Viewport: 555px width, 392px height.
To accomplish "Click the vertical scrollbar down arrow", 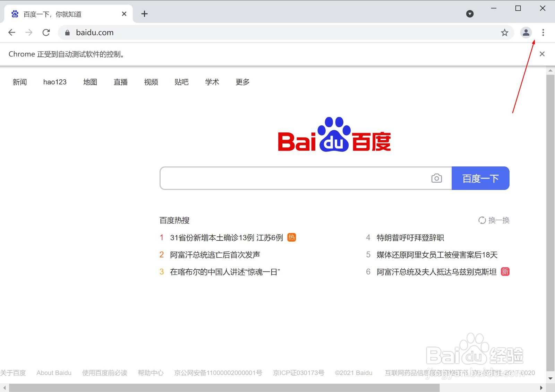I will pos(550,378).
